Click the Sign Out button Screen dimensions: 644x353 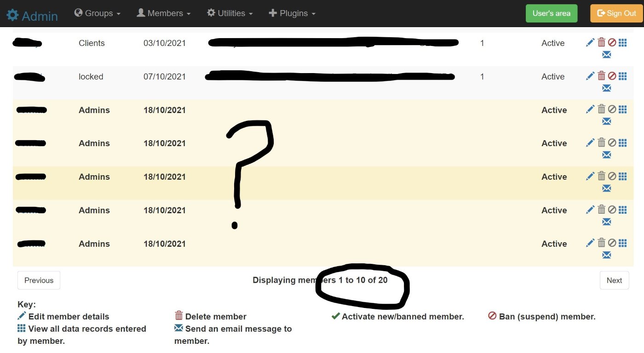pos(616,13)
